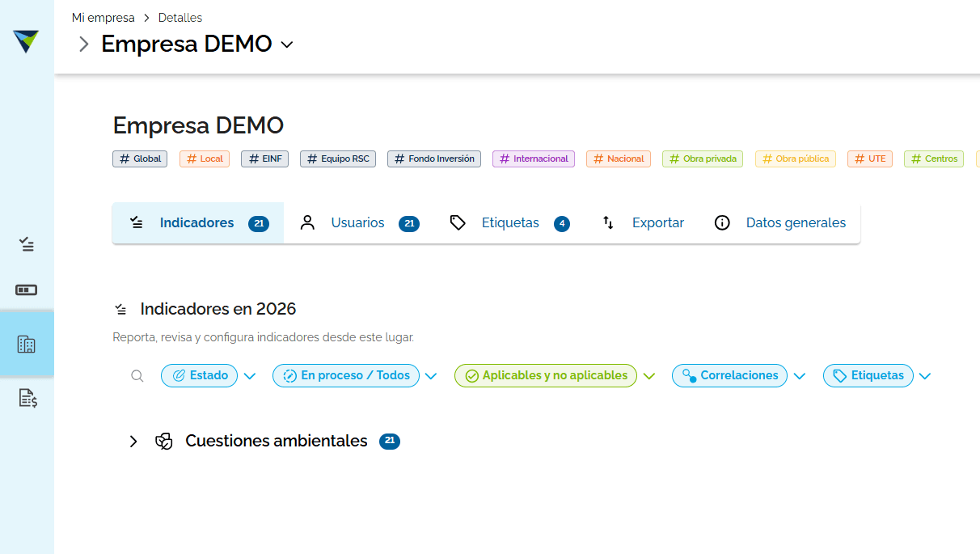Select the UTE tag

(x=870, y=159)
